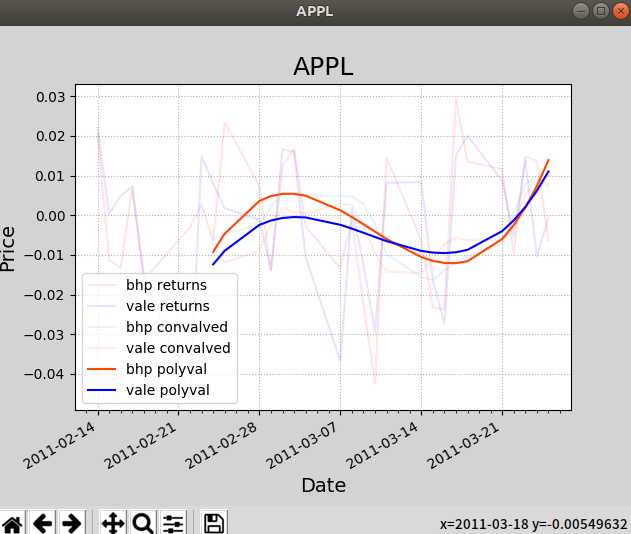Click the 2011-02-28 x-axis tick label
Viewport: 631px width, 534px height.
[221, 446]
